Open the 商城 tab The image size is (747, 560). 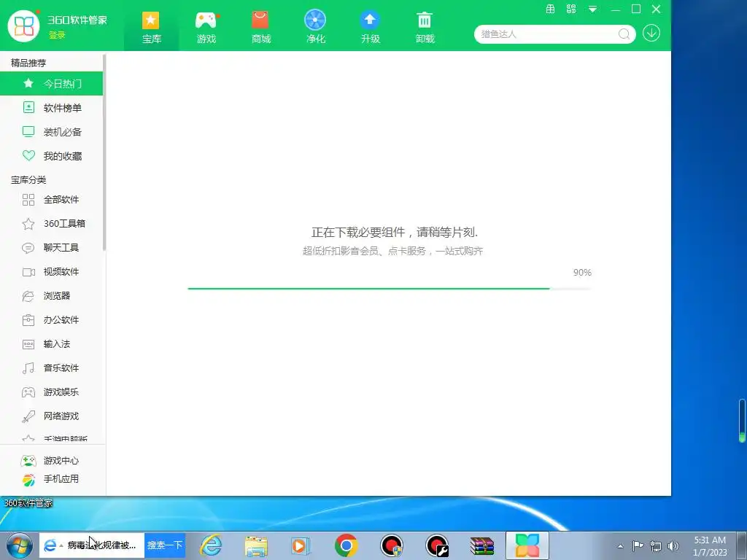point(260,27)
